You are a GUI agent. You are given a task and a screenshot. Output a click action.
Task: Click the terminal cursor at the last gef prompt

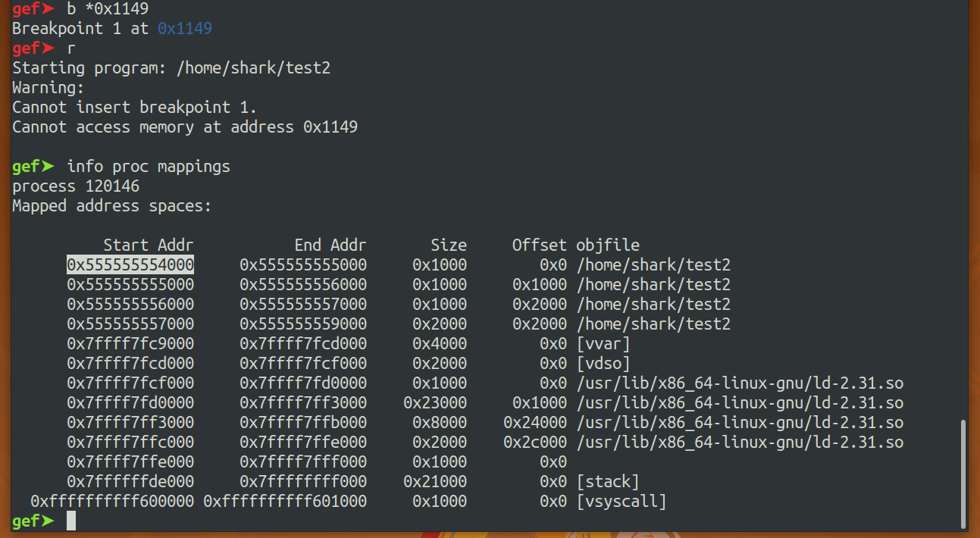tap(71, 521)
